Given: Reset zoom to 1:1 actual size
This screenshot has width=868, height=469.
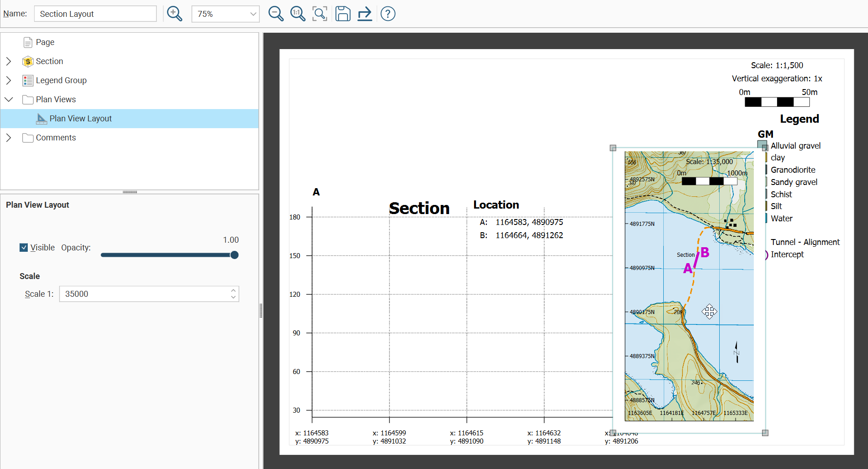Looking at the screenshot, I should [298, 14].
